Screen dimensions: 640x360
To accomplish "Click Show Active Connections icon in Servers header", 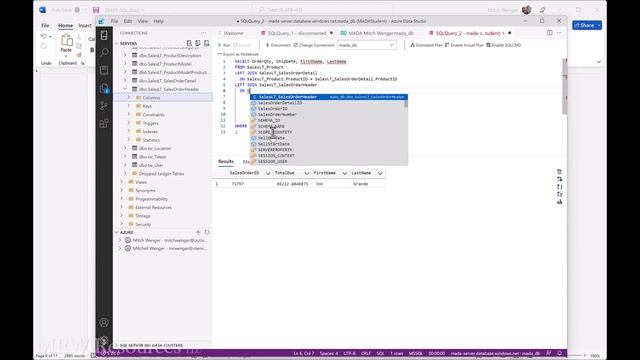I will (207, 43).
